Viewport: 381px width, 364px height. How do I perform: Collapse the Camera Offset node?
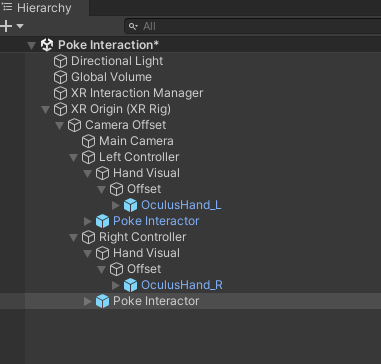point(60,125)
